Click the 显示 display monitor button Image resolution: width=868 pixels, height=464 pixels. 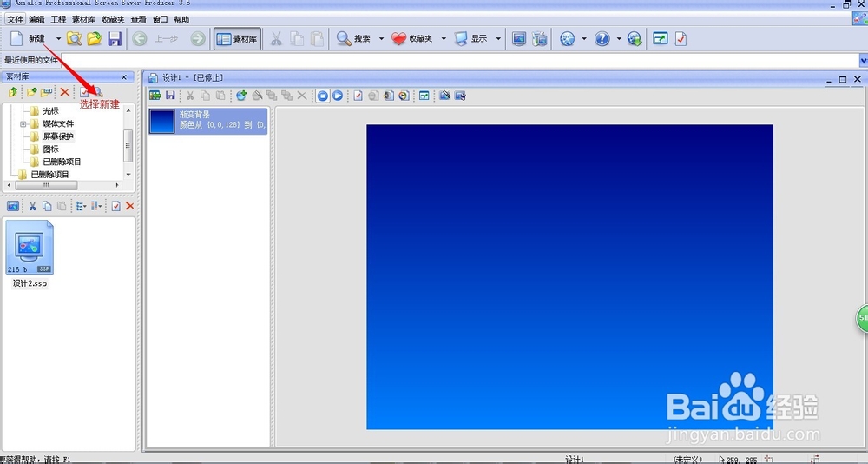coord(471,39)
